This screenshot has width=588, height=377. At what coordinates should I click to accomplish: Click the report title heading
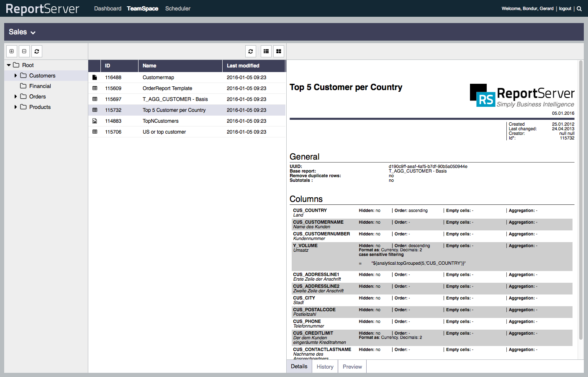pos(346,87)
